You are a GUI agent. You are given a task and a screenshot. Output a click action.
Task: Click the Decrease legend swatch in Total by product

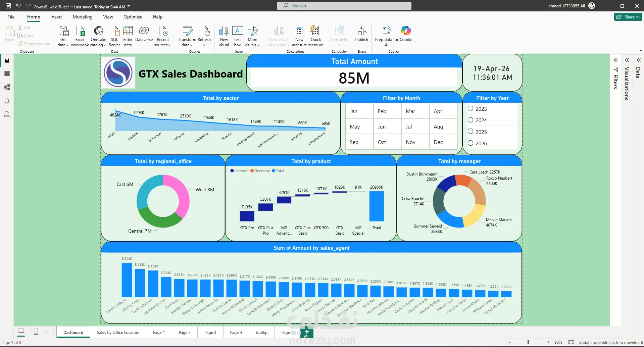pyautogui.click(x=252, y=171)
